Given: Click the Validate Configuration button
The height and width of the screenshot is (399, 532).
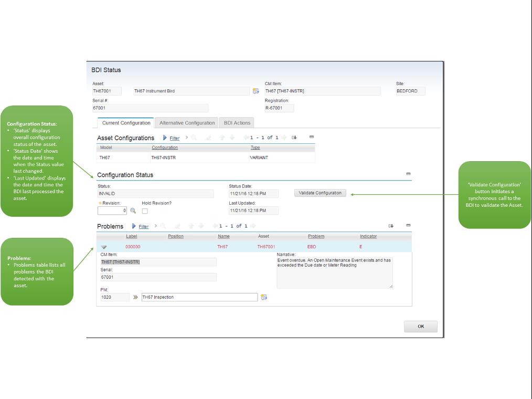Looking at the screenshot, I should (x=320, y=193).
